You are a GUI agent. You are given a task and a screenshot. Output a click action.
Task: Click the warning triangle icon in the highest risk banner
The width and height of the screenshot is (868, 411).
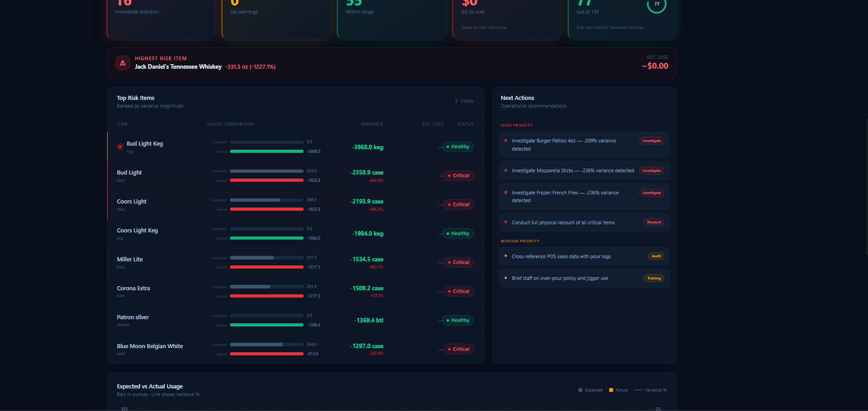pos(122,63)
